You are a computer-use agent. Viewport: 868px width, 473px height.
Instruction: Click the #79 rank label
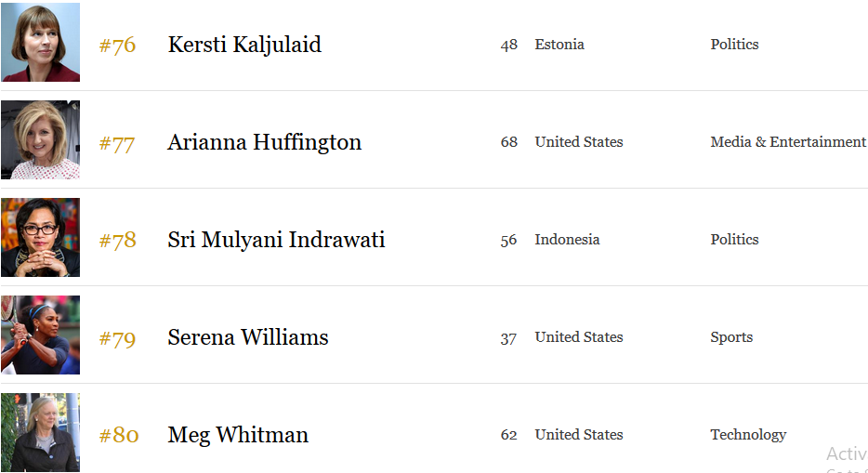click(117, 338)
